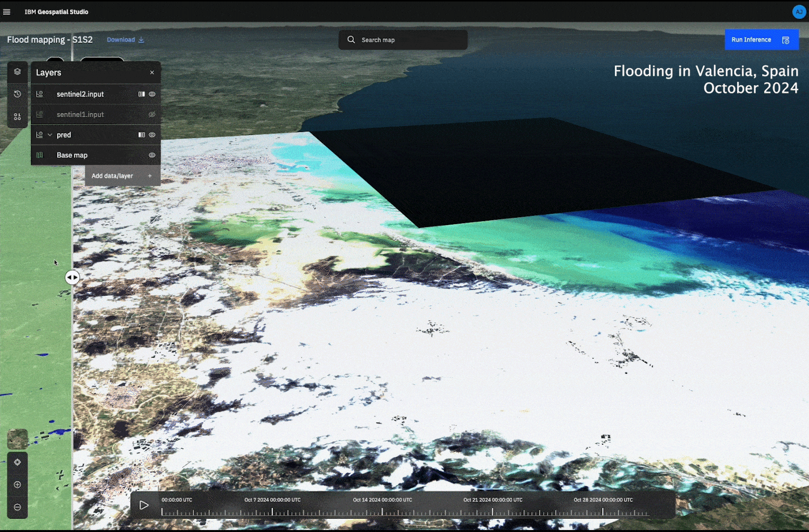Open the AJ user avatar
This screenshot has width=809, height=532.
pos(799,12)
